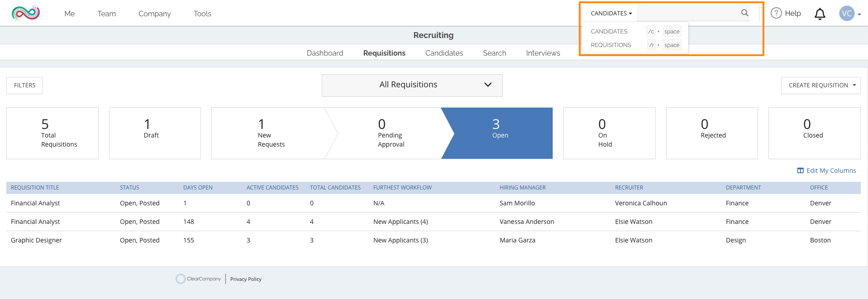Click the Design department cell
The width and height of the screenshot is (868, 299).
[x=736, y=240]
